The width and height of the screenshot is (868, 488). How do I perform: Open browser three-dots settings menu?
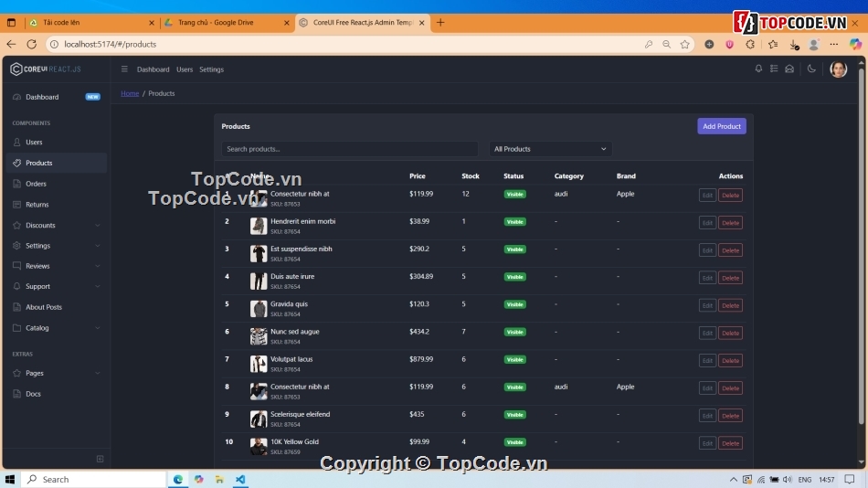833,44
